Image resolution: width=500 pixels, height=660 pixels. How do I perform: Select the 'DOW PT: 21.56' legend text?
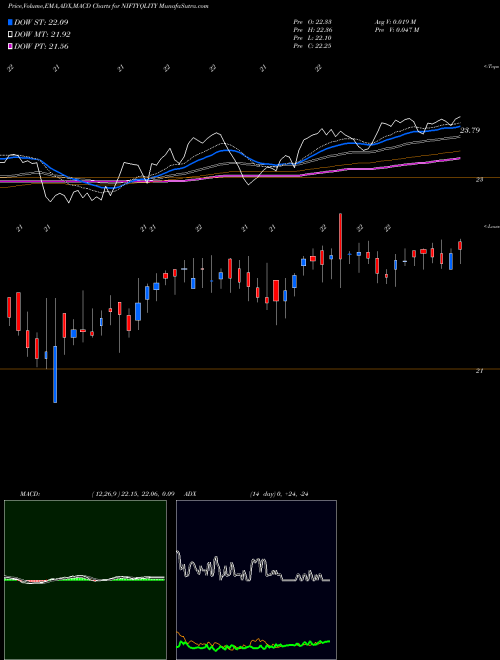pos(41,46)
